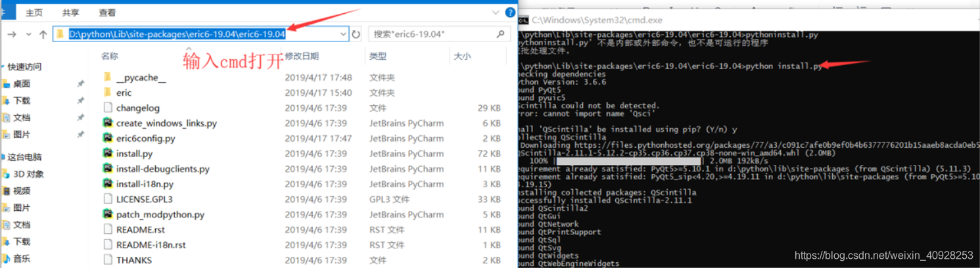The image size is (980, 268).
Task: Select install.py PyCharm file icon
Action: pos(108,153)
